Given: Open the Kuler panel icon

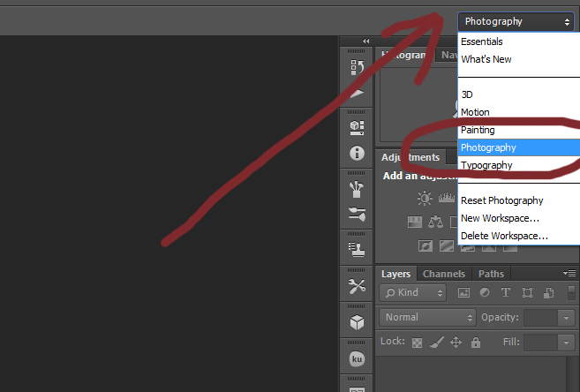Looking at the screenshot, I should (357, 359).
